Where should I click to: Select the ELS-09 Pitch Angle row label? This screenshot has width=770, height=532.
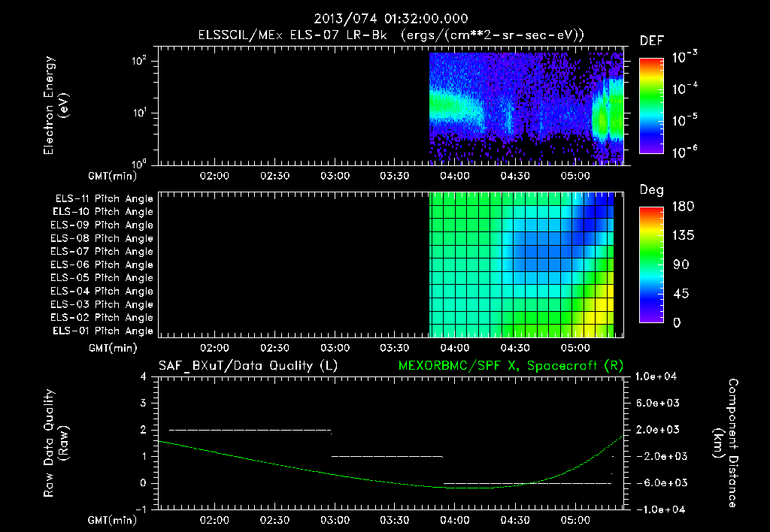coord(102,225)
